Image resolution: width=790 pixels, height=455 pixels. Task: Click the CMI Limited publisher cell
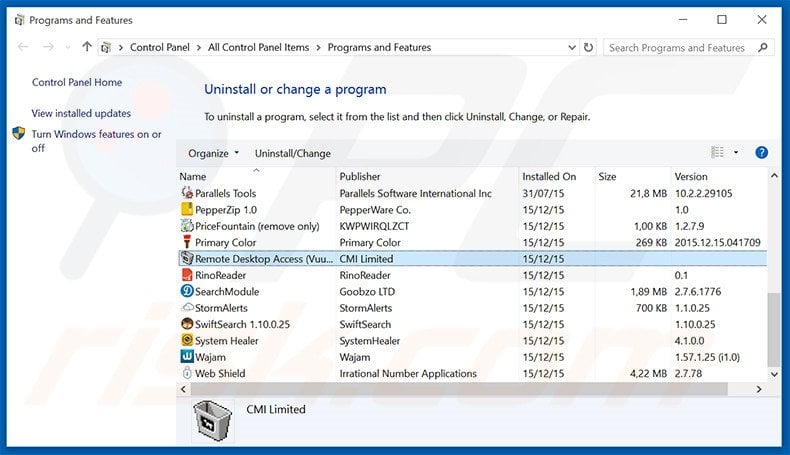[366, 258]
